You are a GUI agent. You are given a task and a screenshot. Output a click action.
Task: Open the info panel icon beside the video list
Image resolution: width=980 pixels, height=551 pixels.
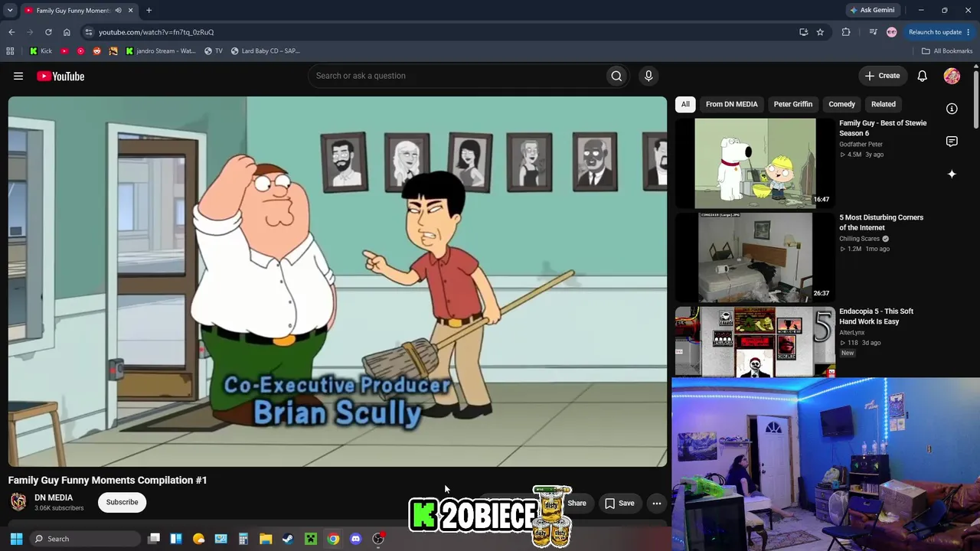click(952, 109)
